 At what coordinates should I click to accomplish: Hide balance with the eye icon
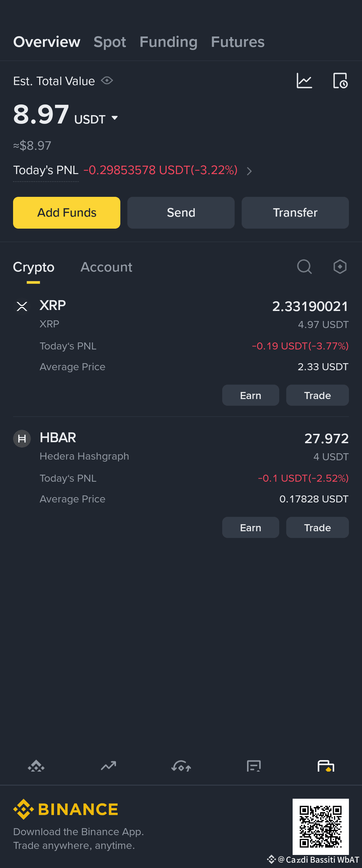107,81
